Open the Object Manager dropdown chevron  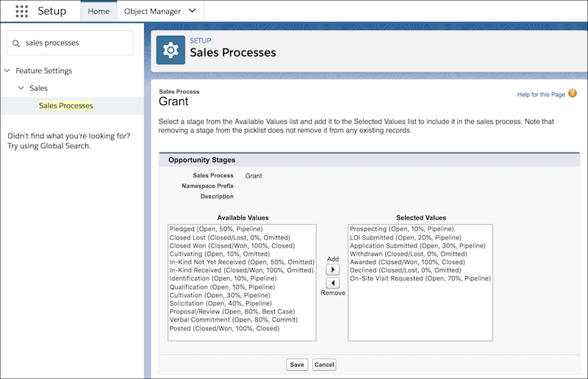193,11
